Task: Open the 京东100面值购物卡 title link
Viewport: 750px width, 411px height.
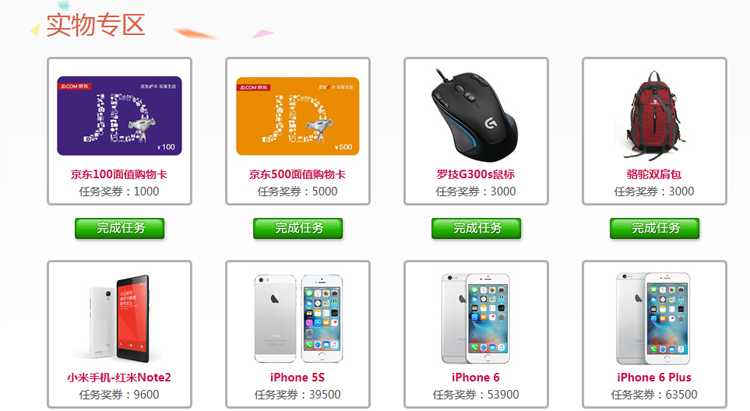Action: pyautogui.click(x=119, y=174)
